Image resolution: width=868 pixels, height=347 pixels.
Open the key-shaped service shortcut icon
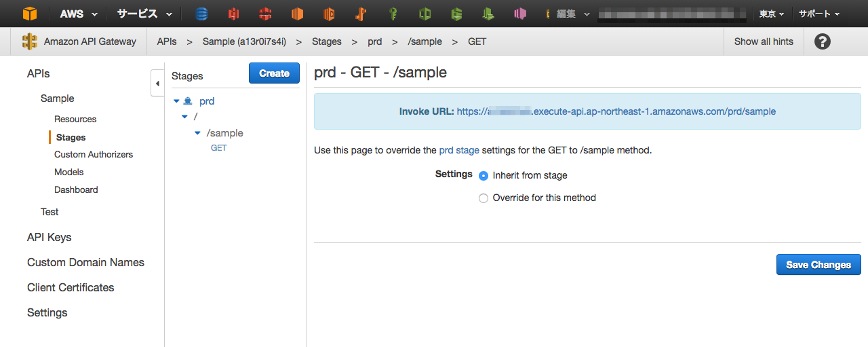tap(393, 14)
